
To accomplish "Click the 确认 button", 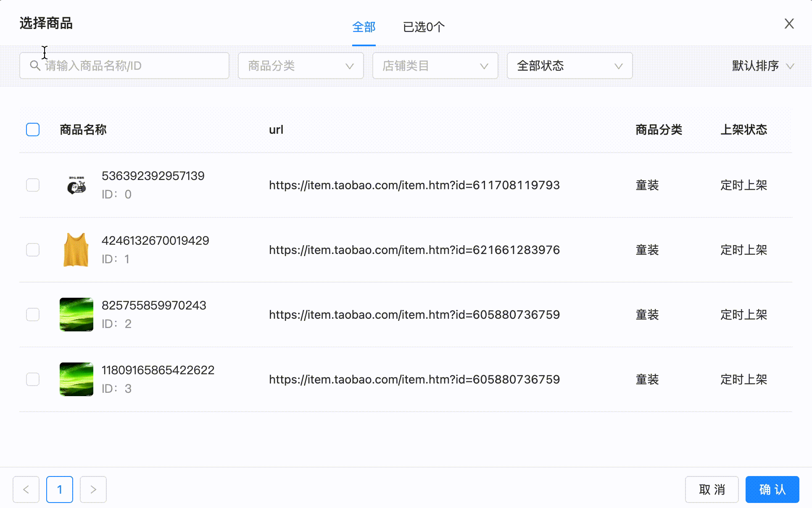I will [x=772, y=489].
